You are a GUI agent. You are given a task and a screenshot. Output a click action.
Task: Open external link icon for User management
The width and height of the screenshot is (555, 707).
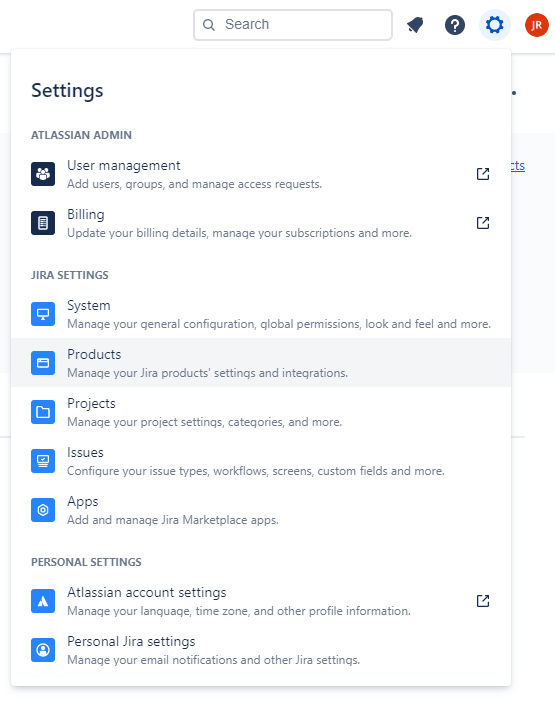pos(483,174)
